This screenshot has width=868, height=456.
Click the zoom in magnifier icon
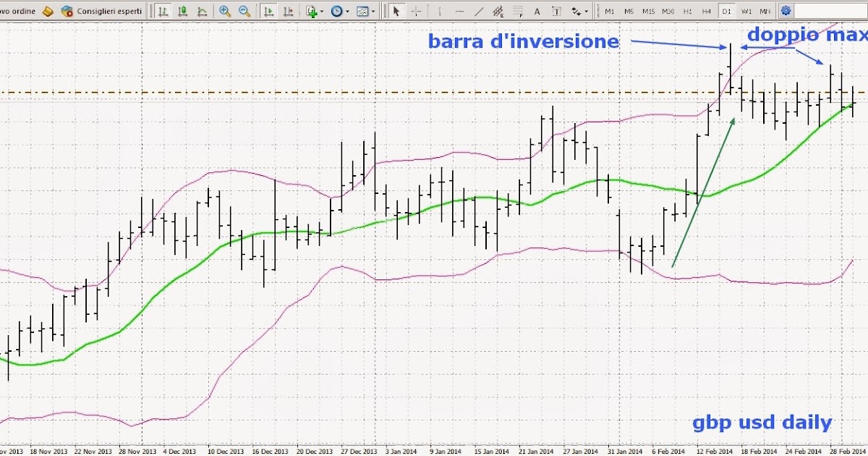pos(225,11)
